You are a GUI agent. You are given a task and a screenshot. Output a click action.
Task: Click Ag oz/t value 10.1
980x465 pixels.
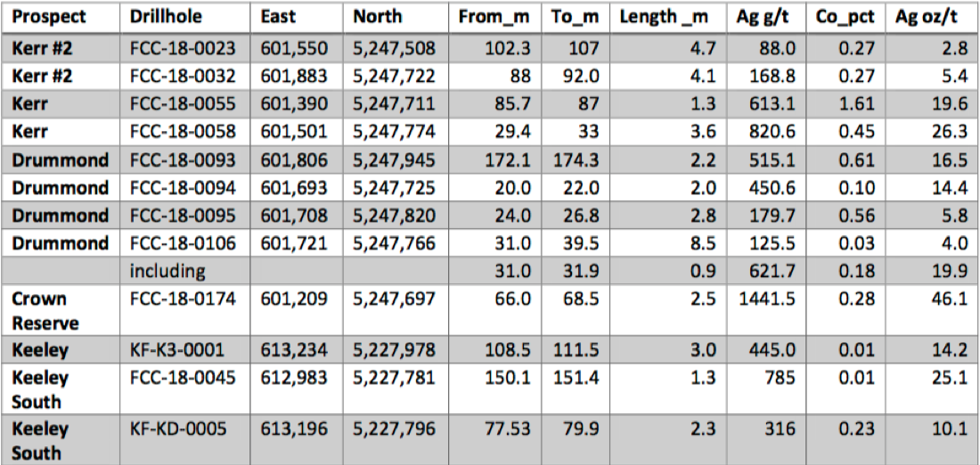click(951, 429)
